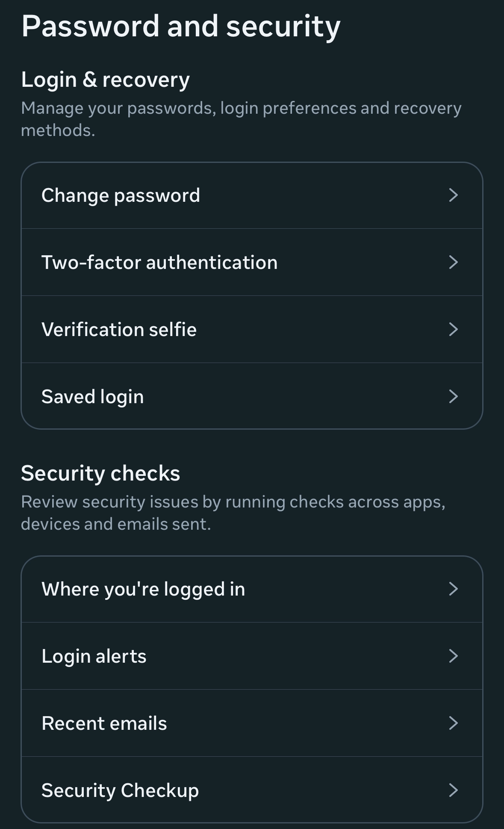Open Two-factor authentication options

point(159,262)
